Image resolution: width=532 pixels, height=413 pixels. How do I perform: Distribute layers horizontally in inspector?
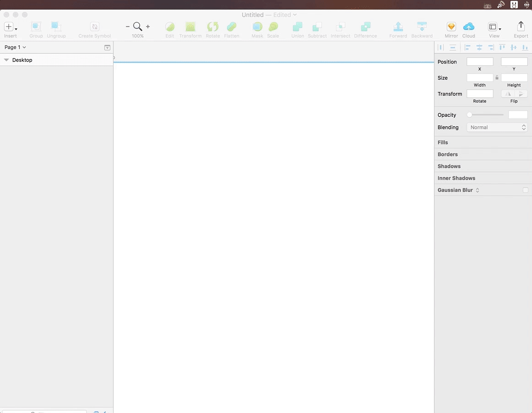[441, 48]
